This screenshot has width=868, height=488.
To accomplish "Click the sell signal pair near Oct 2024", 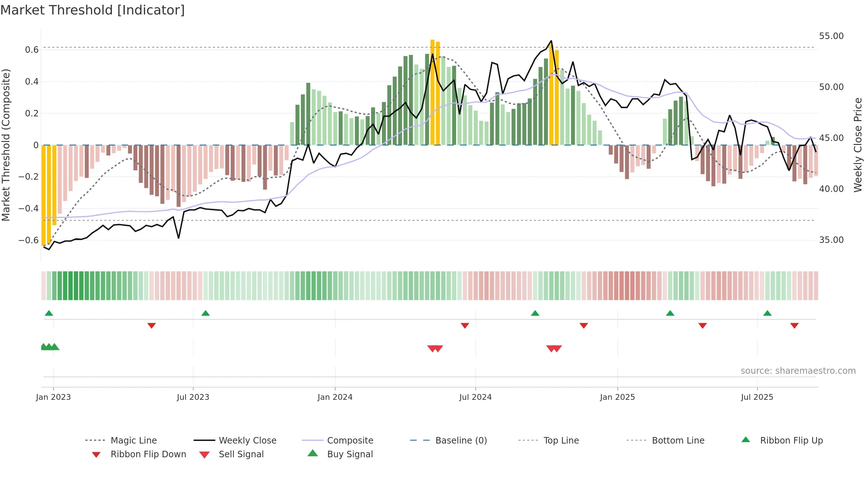I will 554,348.
